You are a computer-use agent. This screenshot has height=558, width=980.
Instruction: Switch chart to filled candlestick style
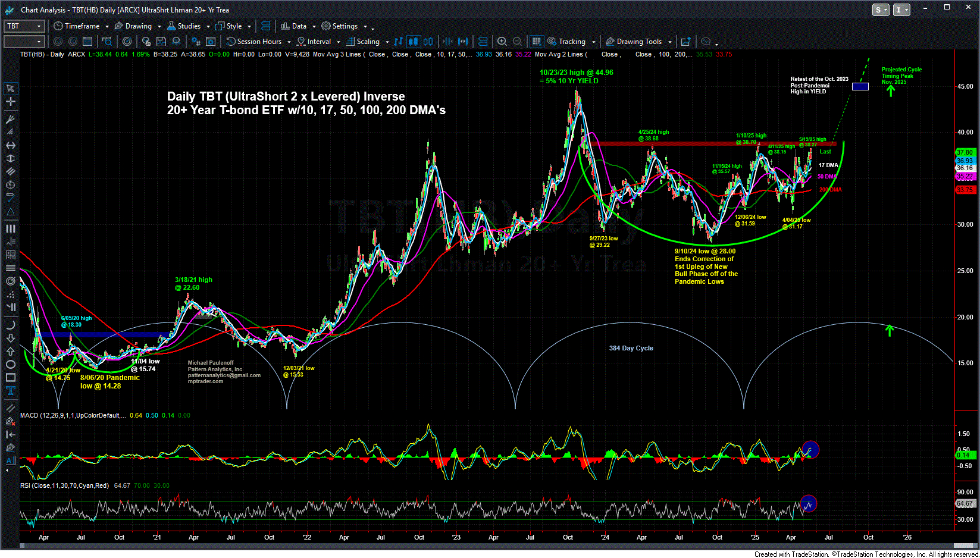(x=414, y=42)
